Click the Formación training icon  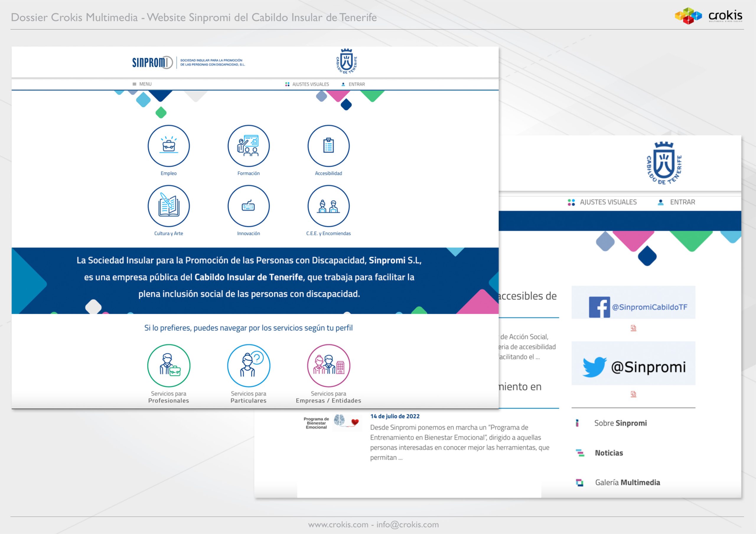point(249,146)
